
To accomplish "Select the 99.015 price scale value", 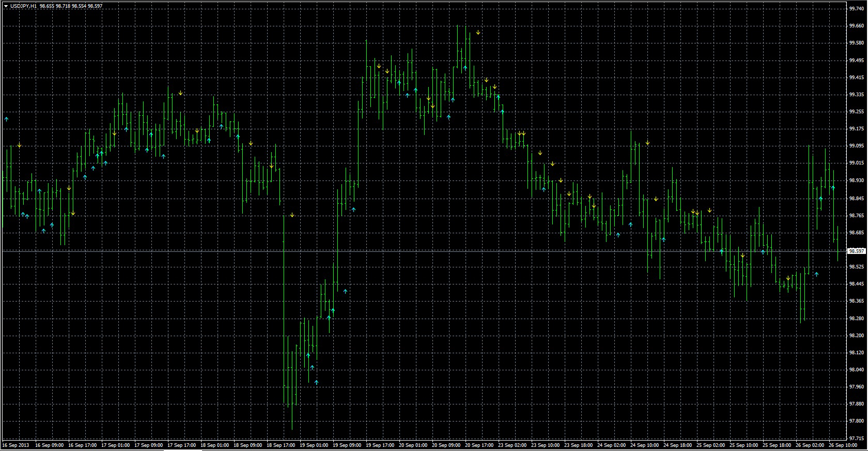I will 856,163.
